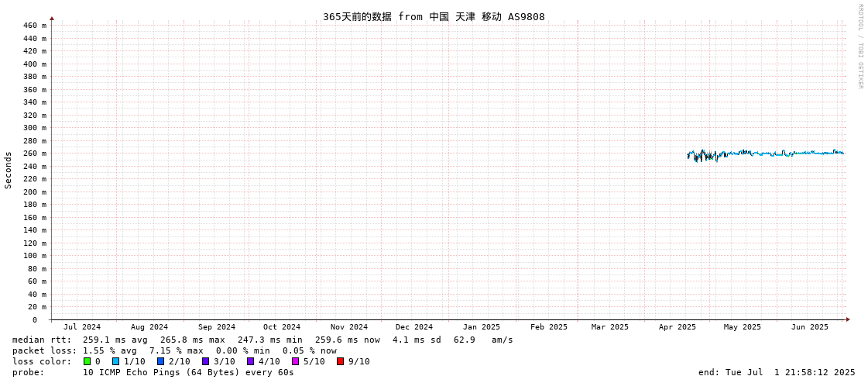Click the 240 m y-axis value
868x383 pixels.
point(35,166)
